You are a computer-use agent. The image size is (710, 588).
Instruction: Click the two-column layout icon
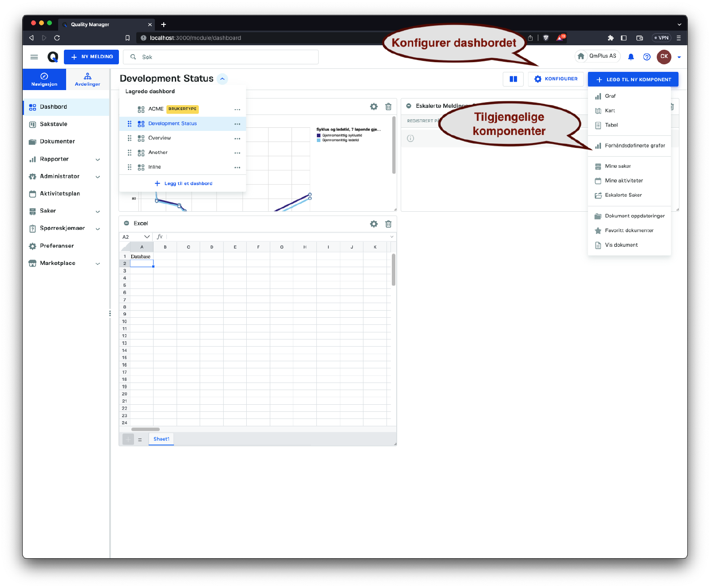tap(513, 79)
